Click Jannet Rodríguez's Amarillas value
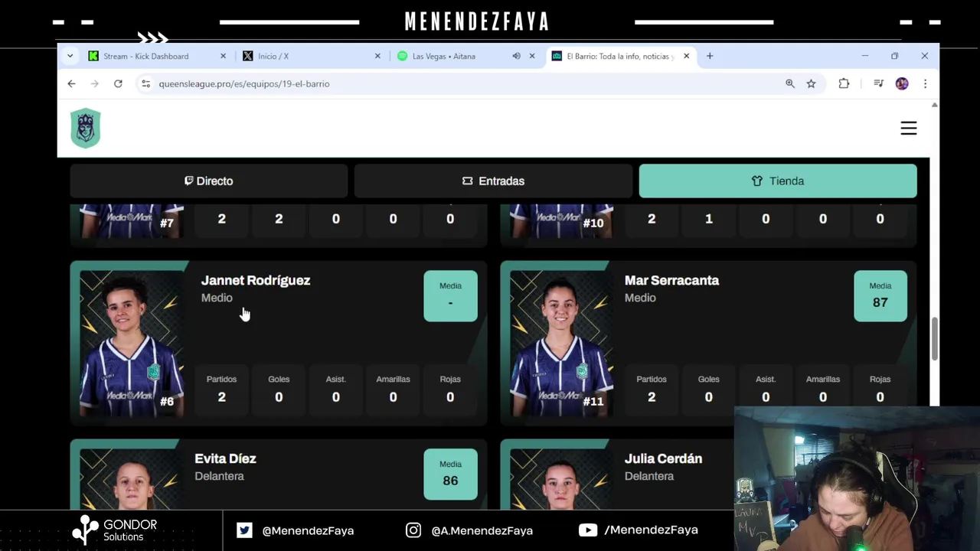Screen dimensions: 980x551 [393, 397]
